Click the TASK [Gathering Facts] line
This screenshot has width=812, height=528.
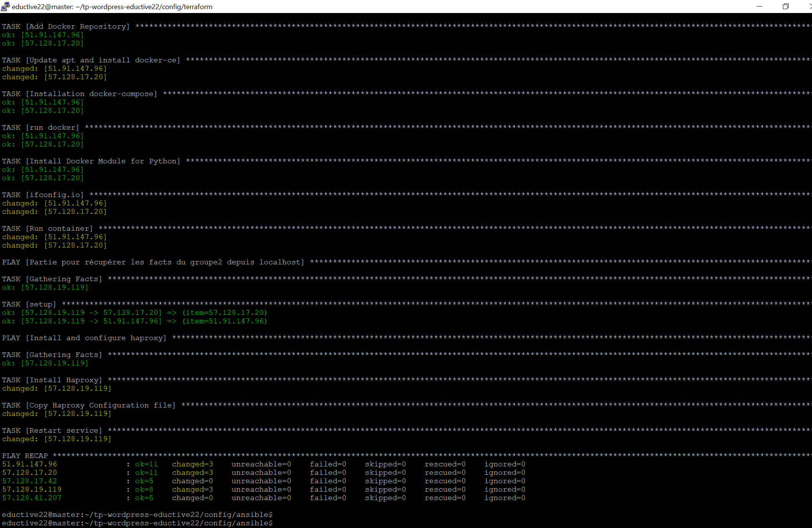point(52,279)
